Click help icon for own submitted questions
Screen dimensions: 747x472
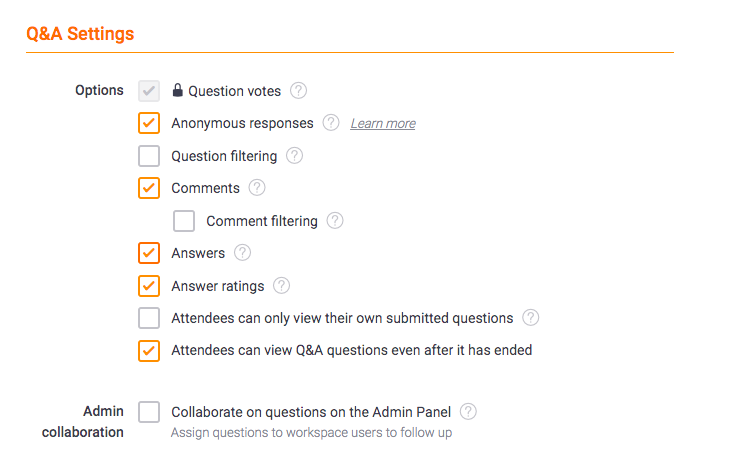click(531, 318)
